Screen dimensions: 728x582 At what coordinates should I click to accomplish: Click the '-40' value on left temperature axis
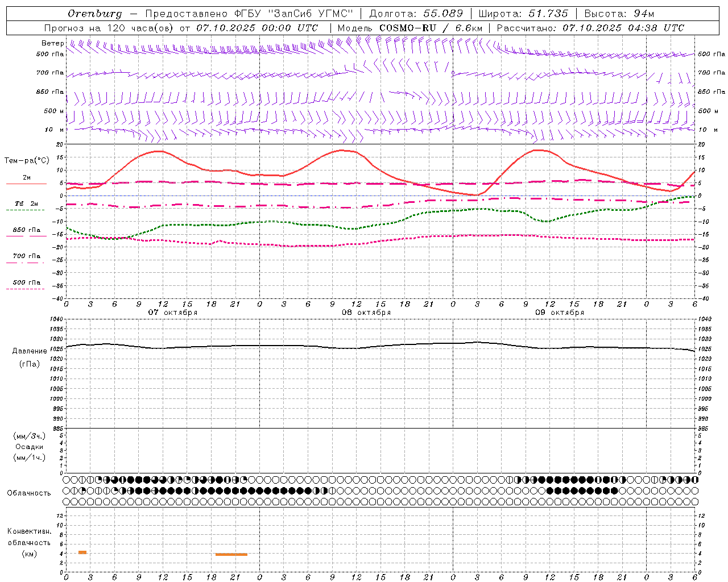click(x=57, y=298)
